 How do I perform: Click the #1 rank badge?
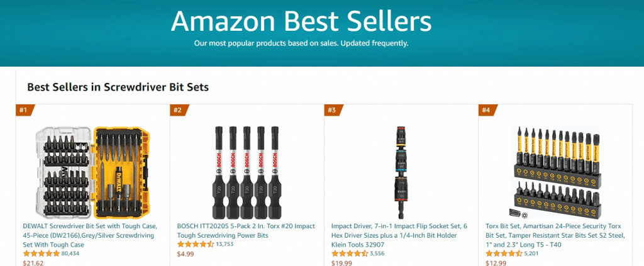point(24,111)
